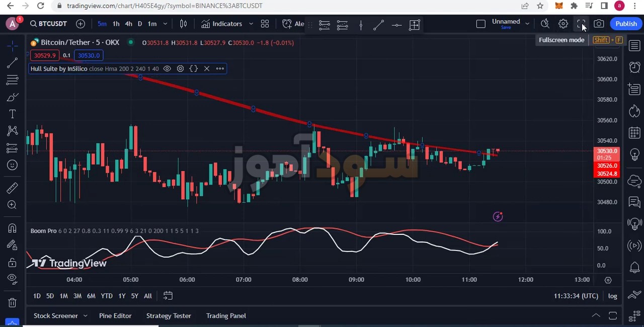
Task: Select the trend line tool in floating toolbar
Action: click(379, 24)
